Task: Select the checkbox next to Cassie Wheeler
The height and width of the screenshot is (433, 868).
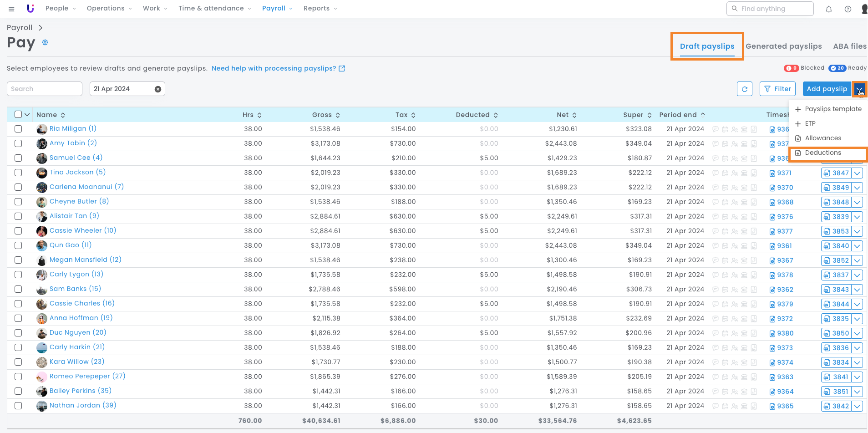Action: 18,231
